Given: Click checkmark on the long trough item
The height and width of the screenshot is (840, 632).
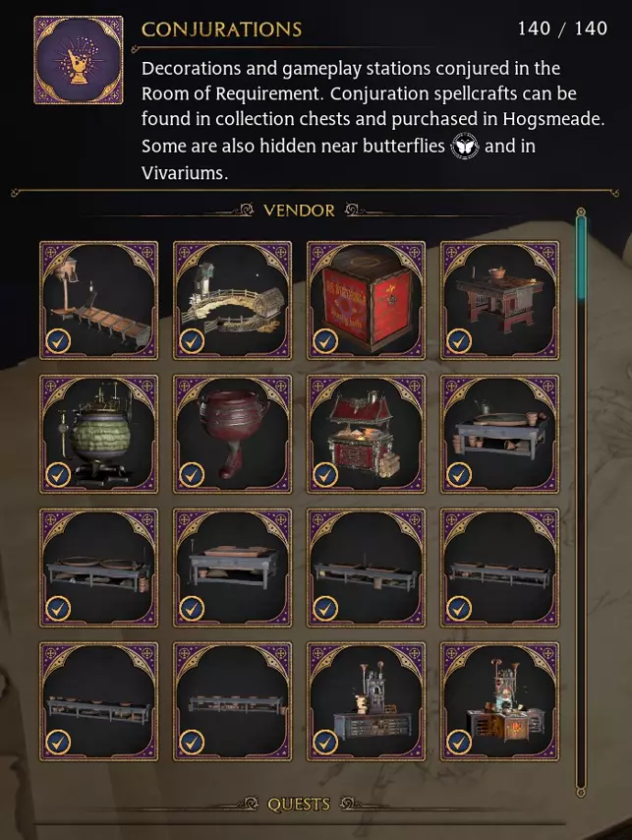Looking at the screenshot, I should click(x=58, y=341).
